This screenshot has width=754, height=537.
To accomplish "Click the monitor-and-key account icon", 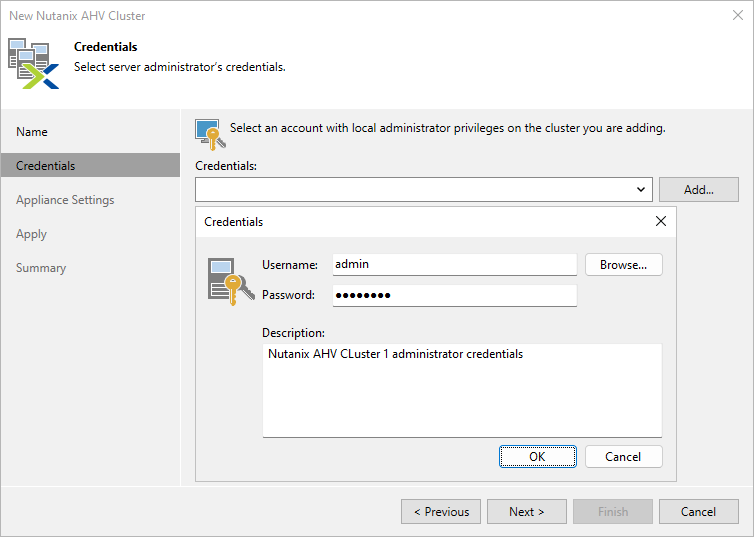I will [208, 134].
